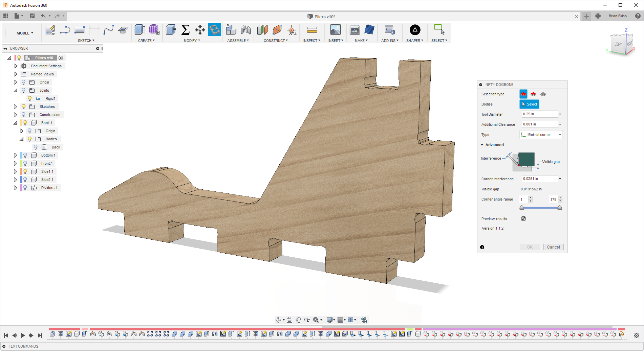This screenshot has width=644, height=351.
Task: Open the Shaper tool icon
Action: coord(415,30)
